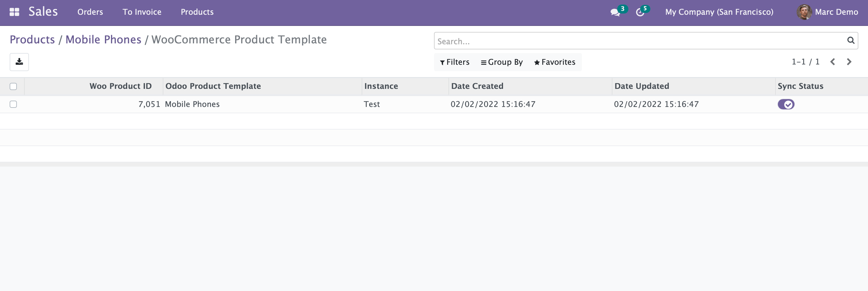Go to next page with right arrow
The height and width of the screenshot is (291, 868).
849,62
